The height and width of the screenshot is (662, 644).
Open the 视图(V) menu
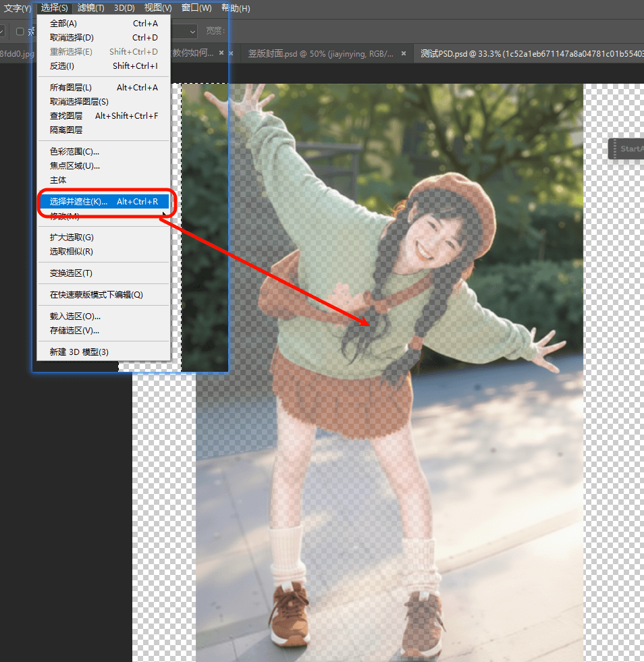(158, 8)
